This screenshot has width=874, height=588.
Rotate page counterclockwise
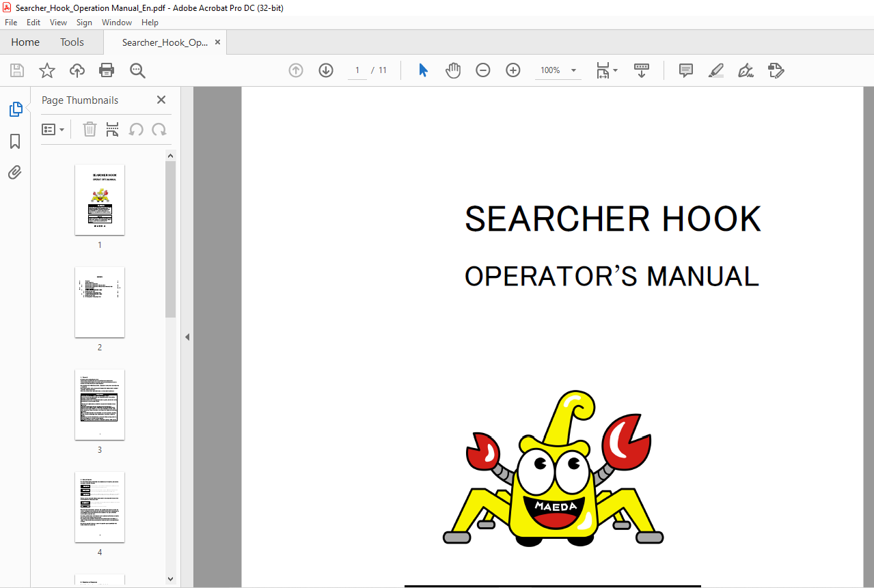[x=136, y=129]
